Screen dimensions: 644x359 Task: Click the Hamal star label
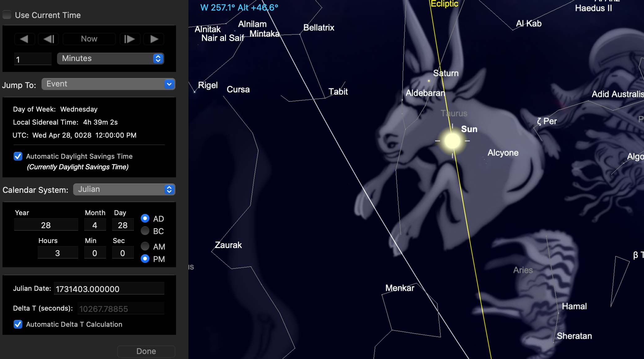point(574,306)
